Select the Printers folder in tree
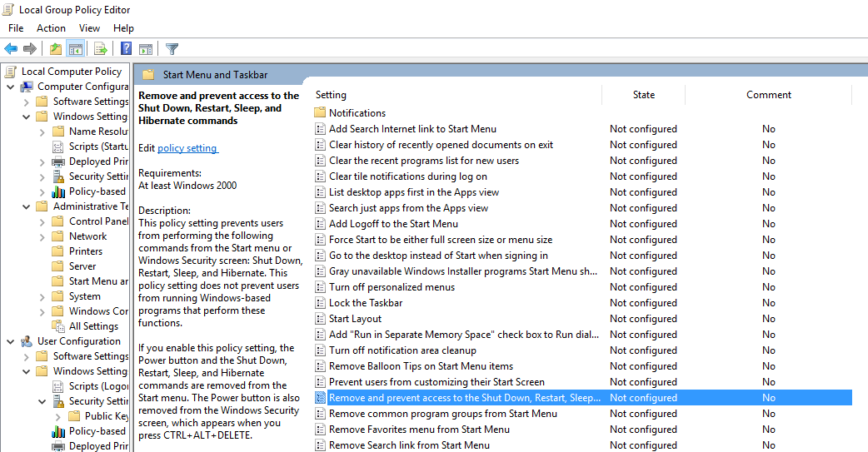The width and height of the screenshot is (868, 452). [85, 251]
